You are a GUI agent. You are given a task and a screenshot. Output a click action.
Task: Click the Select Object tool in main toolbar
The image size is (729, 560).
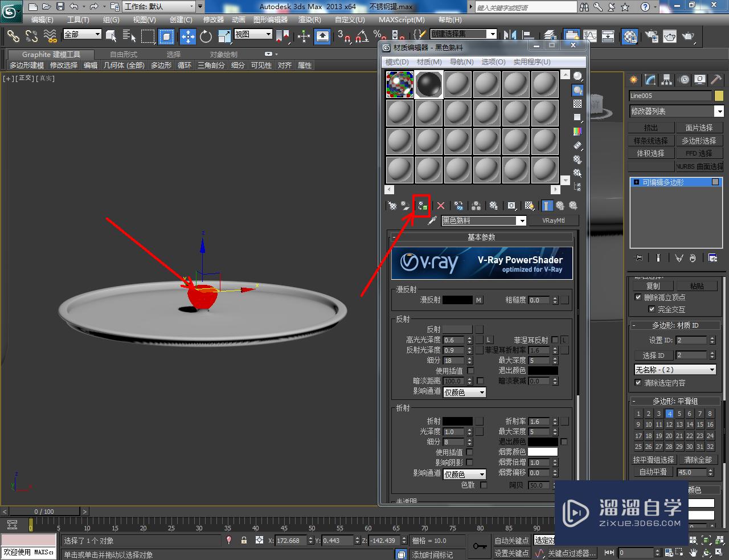[x=111, y=36]
